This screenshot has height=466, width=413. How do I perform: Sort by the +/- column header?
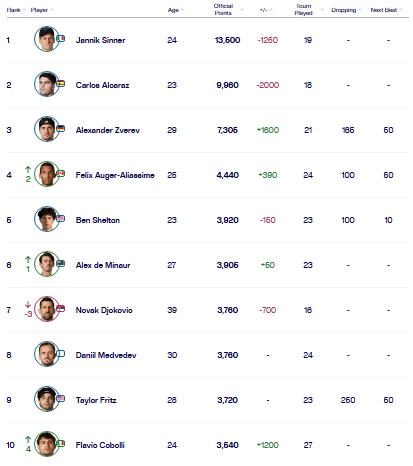tap(264, 10)
